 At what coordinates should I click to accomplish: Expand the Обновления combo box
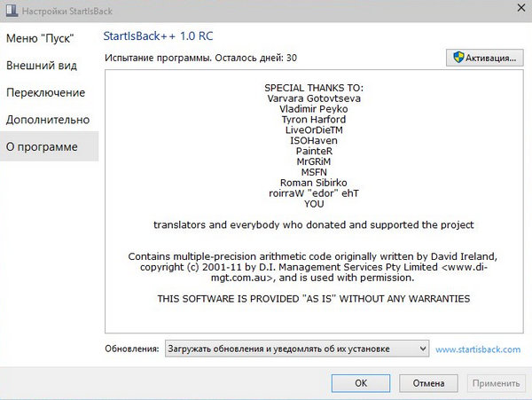point(296,349)
